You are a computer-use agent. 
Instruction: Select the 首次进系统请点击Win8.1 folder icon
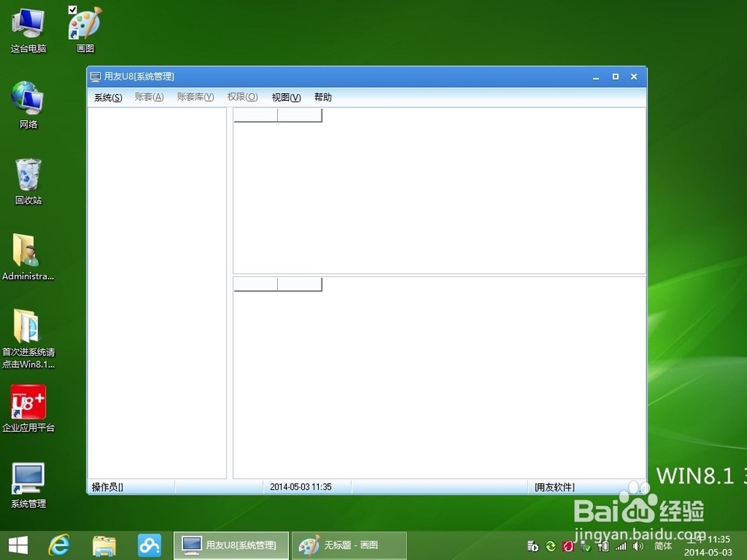point(28,338)
